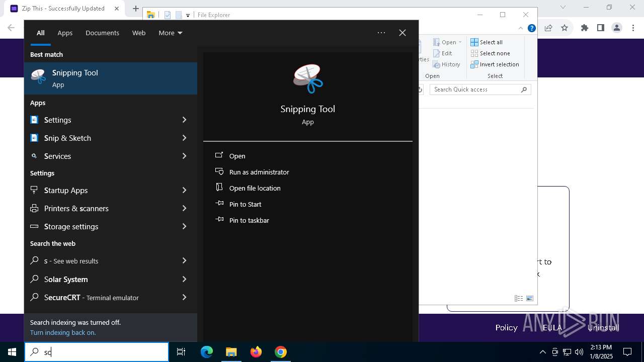Viewport: 644px width, 362px height.
Task: Click the taskbar clock and date
Action: pyautogui.click(x=601, y=352)
